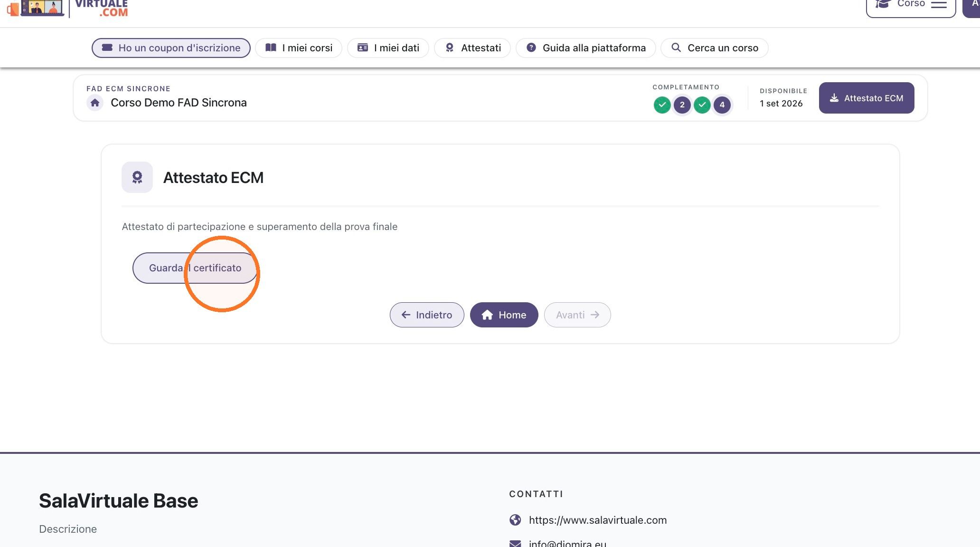Screen dimensions: 980x547
Task: Go back with the Indietro button
Action: click(427, 315)
